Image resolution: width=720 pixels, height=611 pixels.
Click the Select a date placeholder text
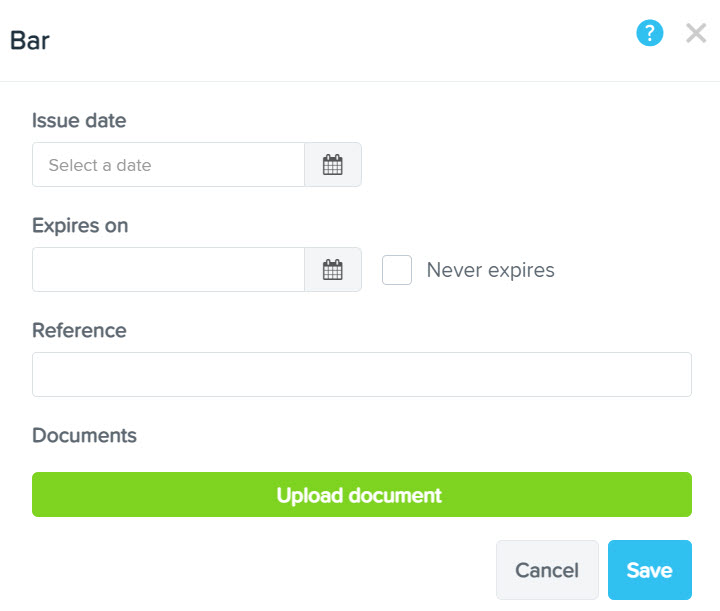pyautogui.click(x=100, y=165)
